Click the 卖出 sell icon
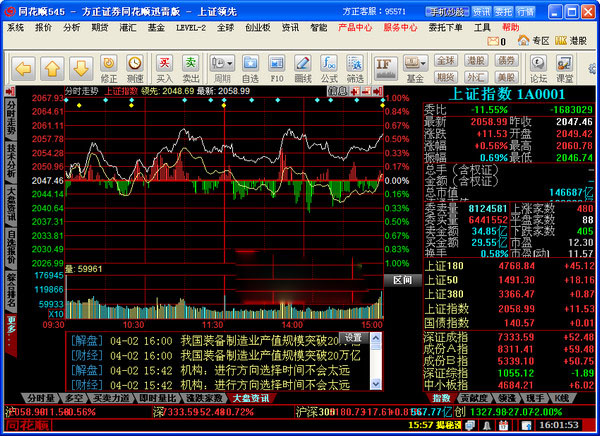 [x=191, y=69]
